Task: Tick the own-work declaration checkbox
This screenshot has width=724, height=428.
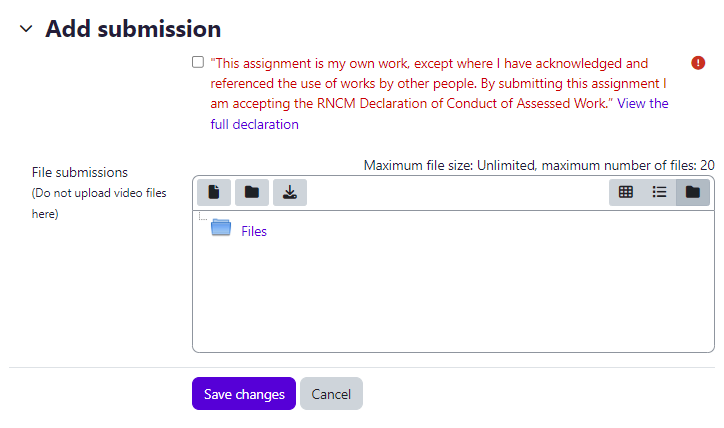Action: 198,62
